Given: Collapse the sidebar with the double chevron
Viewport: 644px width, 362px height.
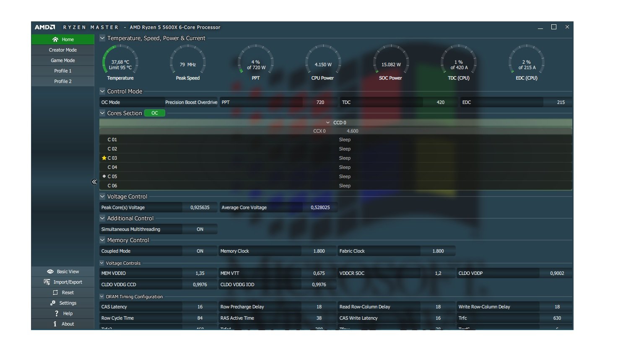Looking at the screenshot, I should point(94,182).
